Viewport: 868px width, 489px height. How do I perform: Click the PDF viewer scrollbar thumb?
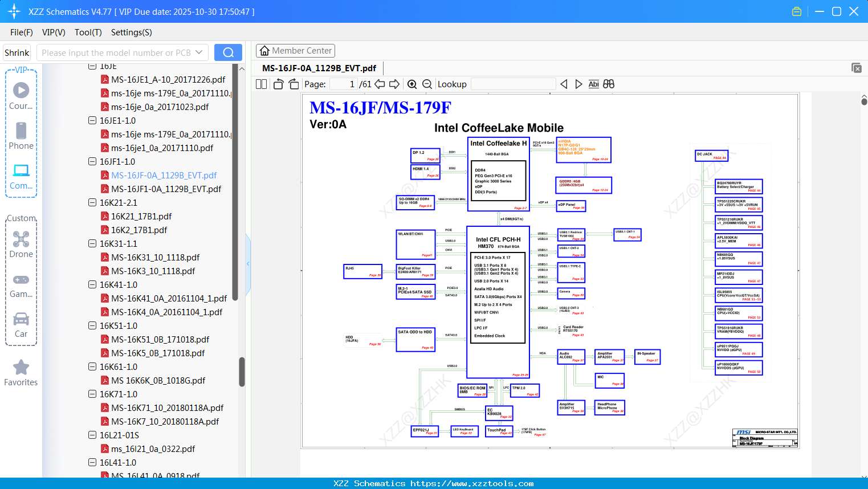[x=864, y=101]
